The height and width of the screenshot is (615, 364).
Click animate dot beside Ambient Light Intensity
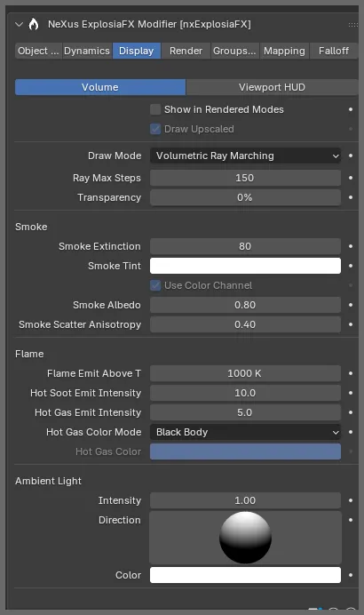(x=351, y=500)
